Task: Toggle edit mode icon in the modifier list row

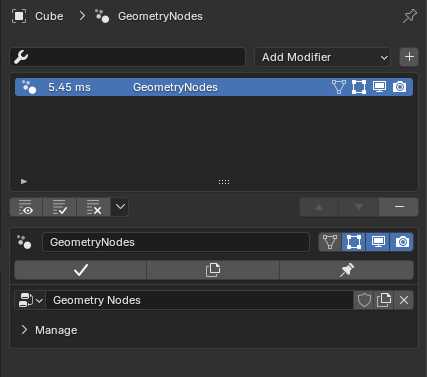Action: click(x=359, y=87)
